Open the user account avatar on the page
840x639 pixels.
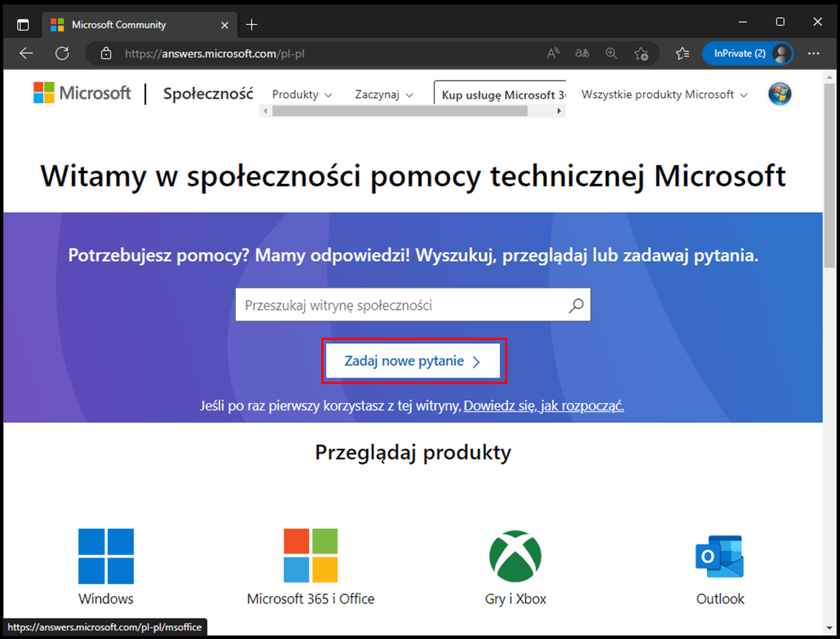(779, 94)
